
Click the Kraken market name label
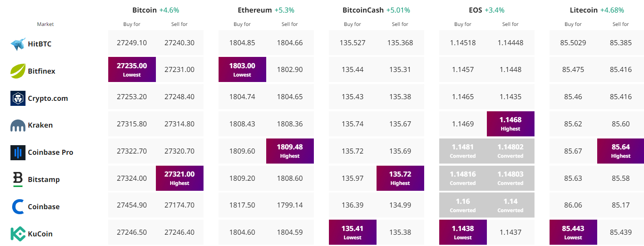coord(40,125)
